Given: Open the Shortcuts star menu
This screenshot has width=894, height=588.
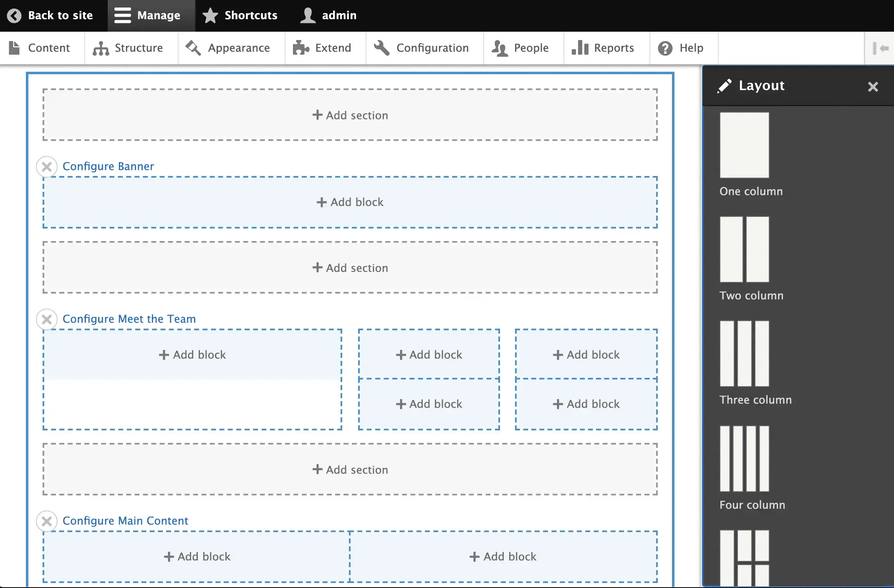Looking at the screenshot, I should [x=240, y=15].
